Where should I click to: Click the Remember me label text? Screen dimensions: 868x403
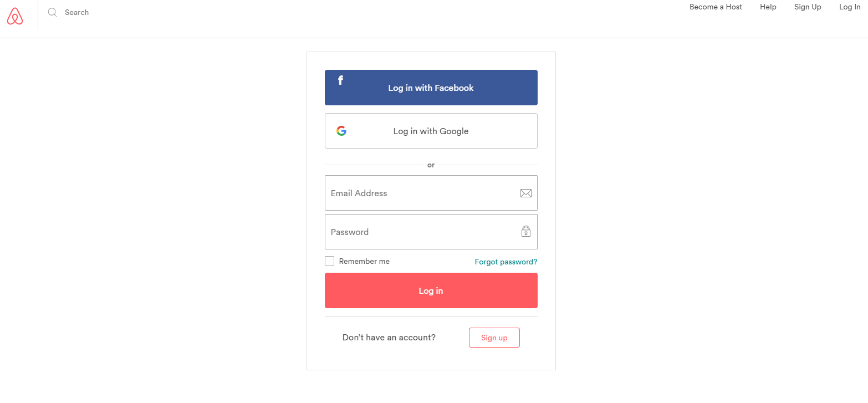click(x=364, y=261)
